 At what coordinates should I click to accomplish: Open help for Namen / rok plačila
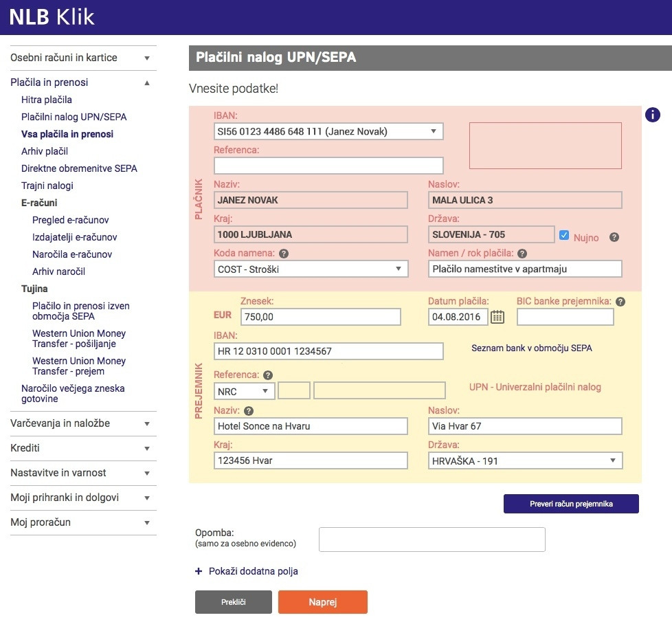[522, 254]
